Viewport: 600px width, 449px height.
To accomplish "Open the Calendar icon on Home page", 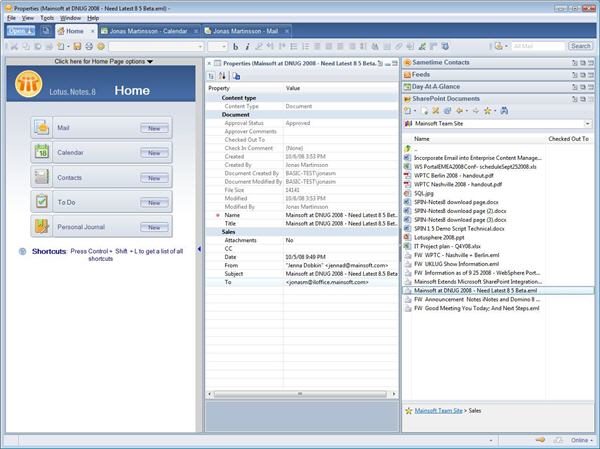I will coord(41,152).
